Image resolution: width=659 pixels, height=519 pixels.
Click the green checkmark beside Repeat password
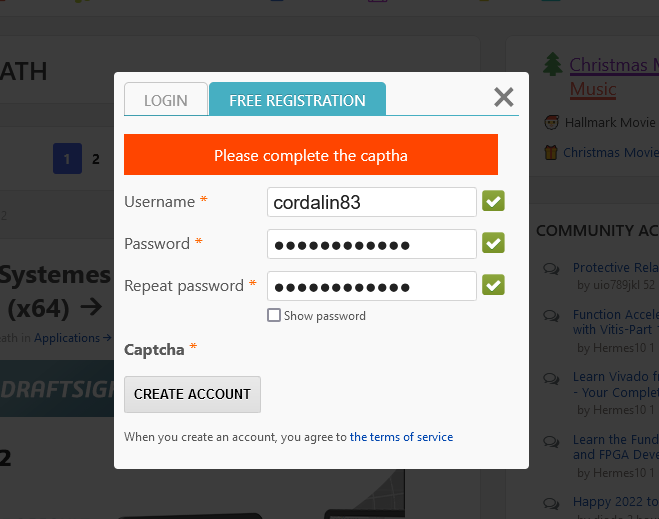(493, 286)
